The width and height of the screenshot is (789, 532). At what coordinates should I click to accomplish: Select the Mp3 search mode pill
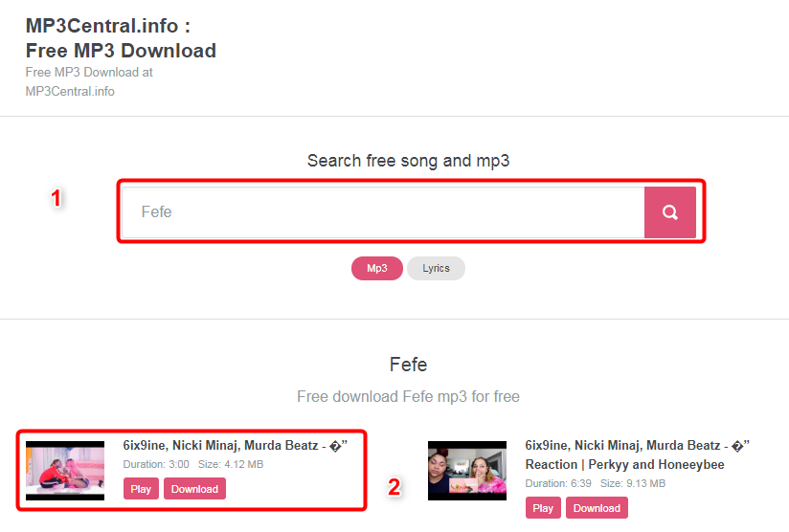point(377,269)
